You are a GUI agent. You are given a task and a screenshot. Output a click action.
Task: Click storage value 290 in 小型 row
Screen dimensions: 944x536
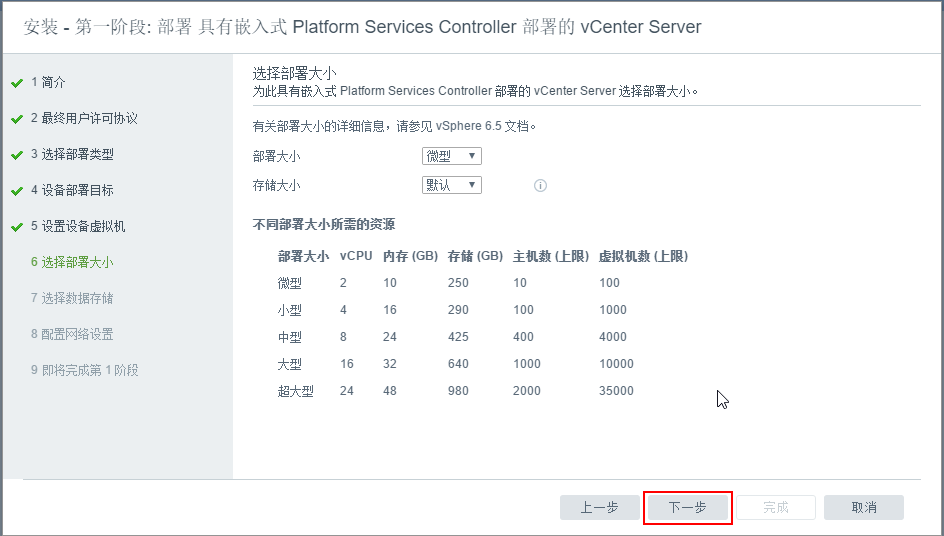pos(458,310)
